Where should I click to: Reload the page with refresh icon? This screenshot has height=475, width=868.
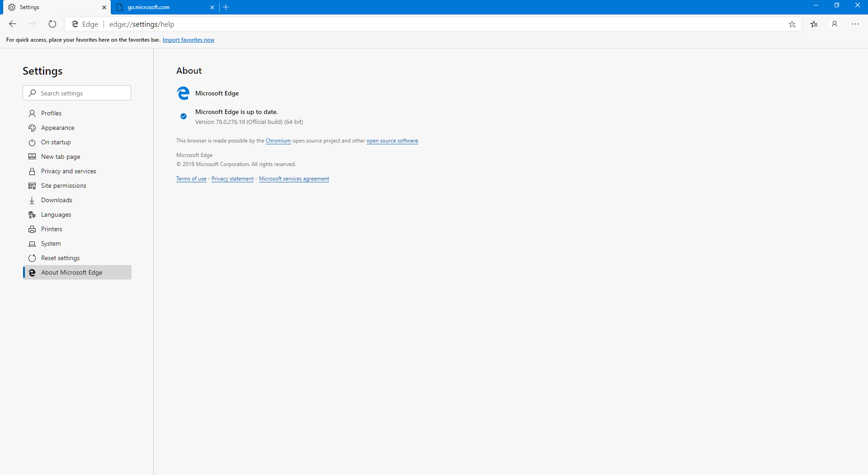(52, 24)
